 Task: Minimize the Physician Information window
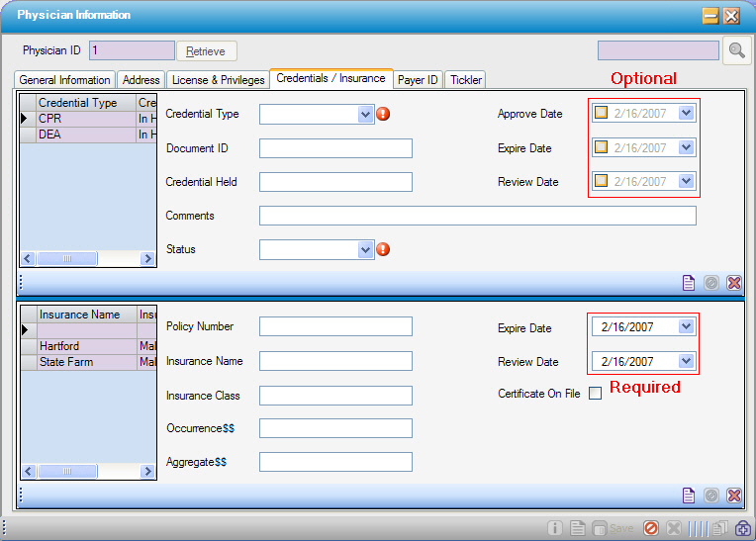[710, 16]
